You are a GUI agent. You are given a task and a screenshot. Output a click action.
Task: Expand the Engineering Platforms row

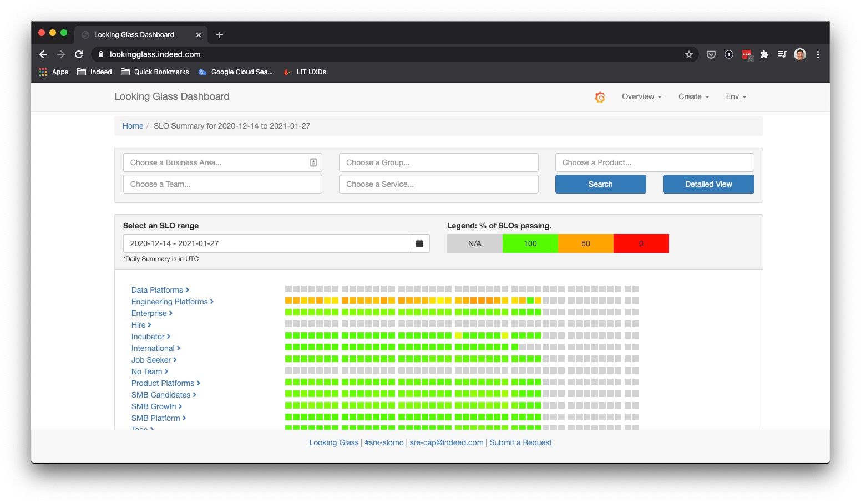pos(172,302)
